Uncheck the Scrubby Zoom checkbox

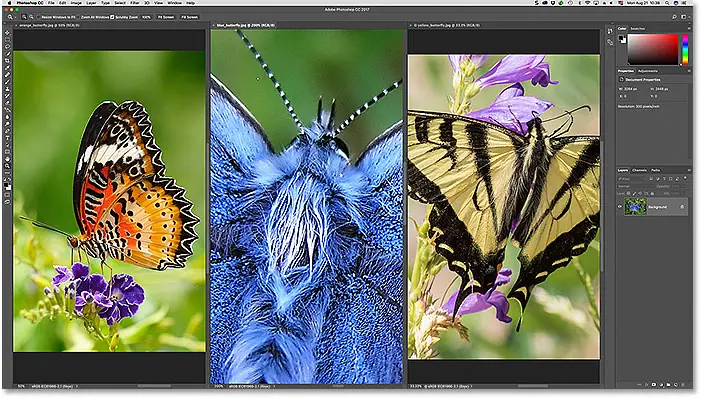[112, 17]
